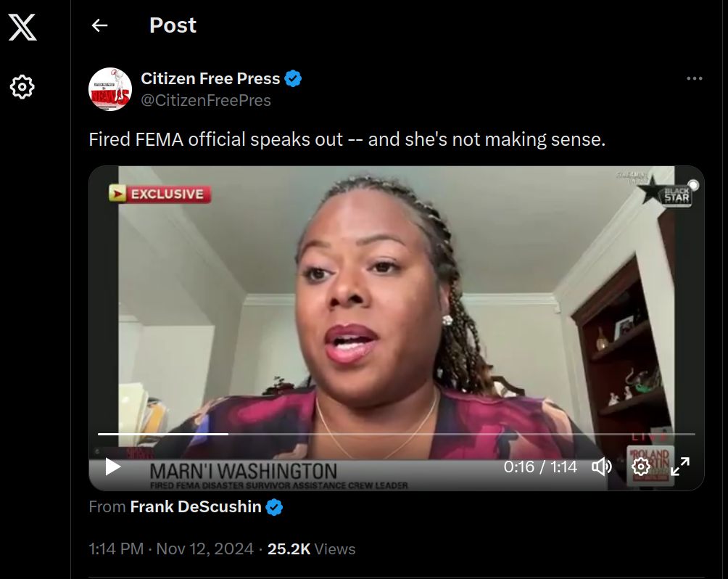
Task: Open the video player settings gear
Action: click(641, 467)
